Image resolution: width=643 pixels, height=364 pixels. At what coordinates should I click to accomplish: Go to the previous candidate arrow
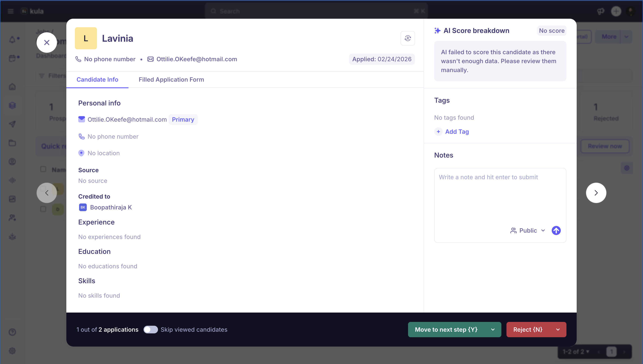pos(47,193)
